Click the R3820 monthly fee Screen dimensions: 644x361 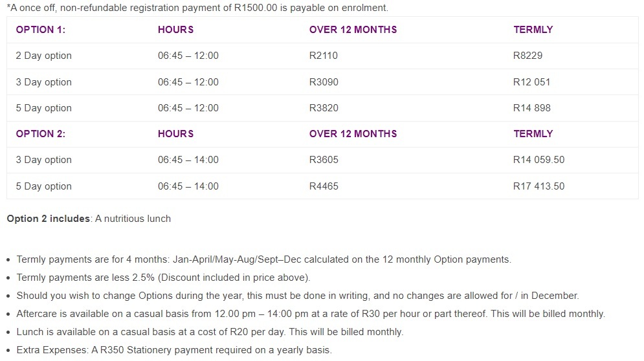[x=324, y=107]
